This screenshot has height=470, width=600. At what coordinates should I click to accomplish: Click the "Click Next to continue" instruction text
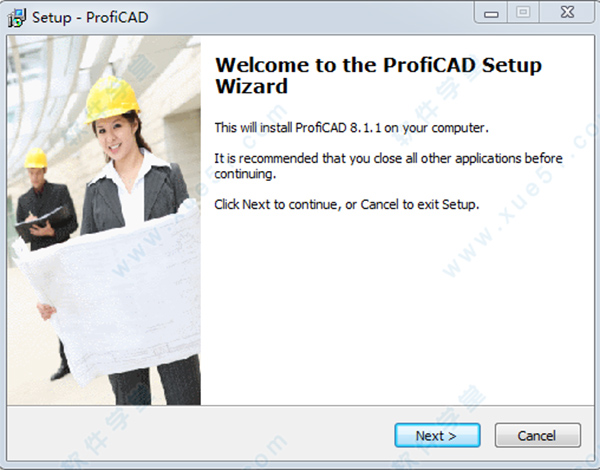pos(346,204)
